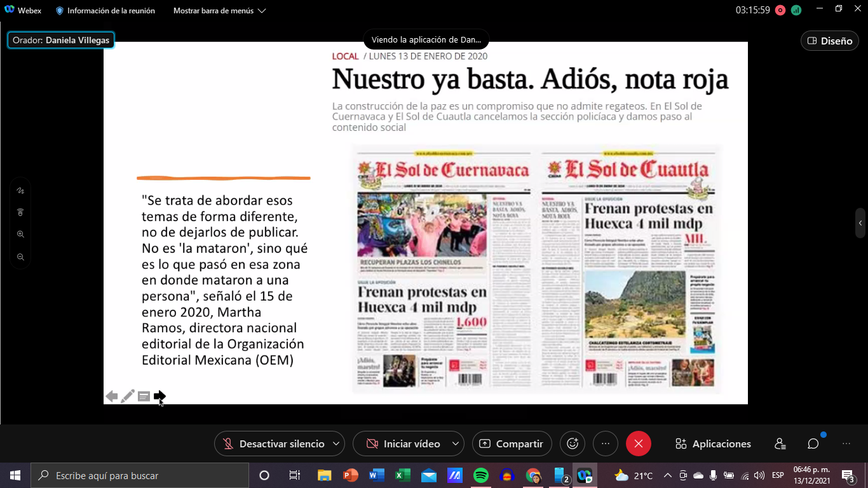The image size is (868, 488).
Task: Switch to Chrome on the taskbar
Action: 533,475
